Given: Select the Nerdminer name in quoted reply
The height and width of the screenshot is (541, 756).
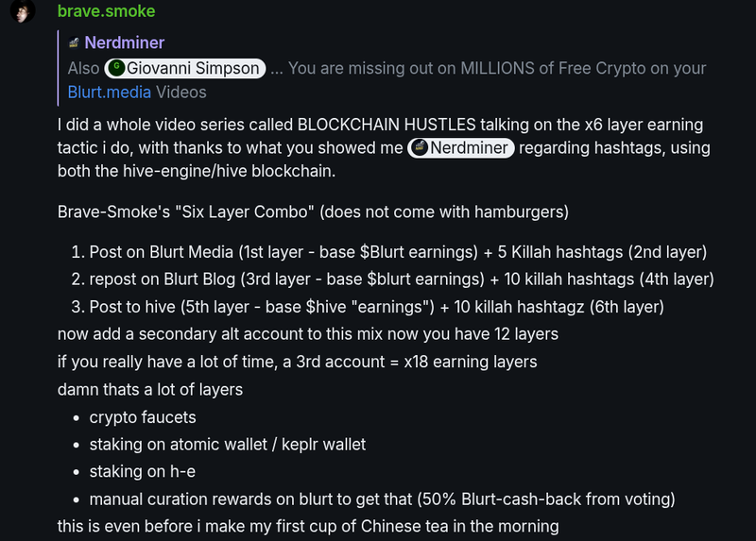Looking at the screenshot, I should pos(124,42).
